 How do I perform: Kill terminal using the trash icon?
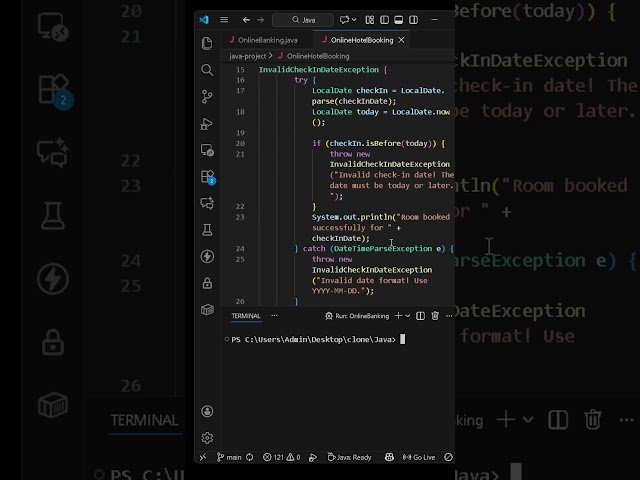pyautogui.click(x=435, y=316)
